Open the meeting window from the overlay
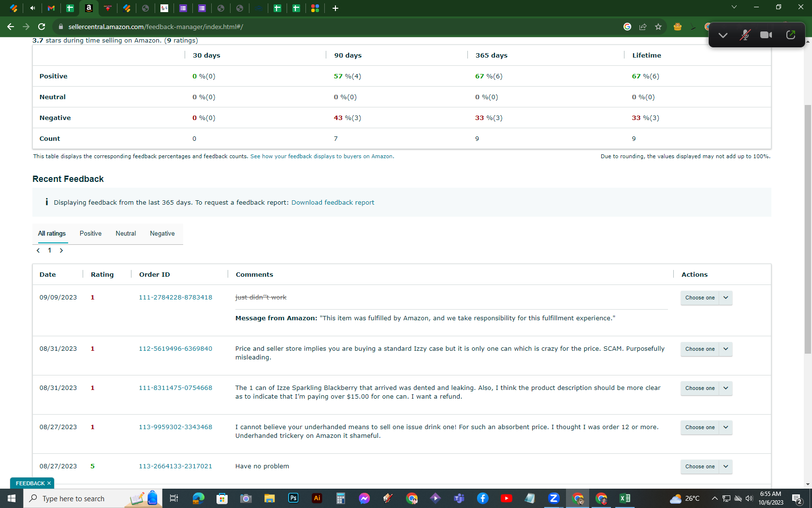The image size is (812, 508). [791, 35]
